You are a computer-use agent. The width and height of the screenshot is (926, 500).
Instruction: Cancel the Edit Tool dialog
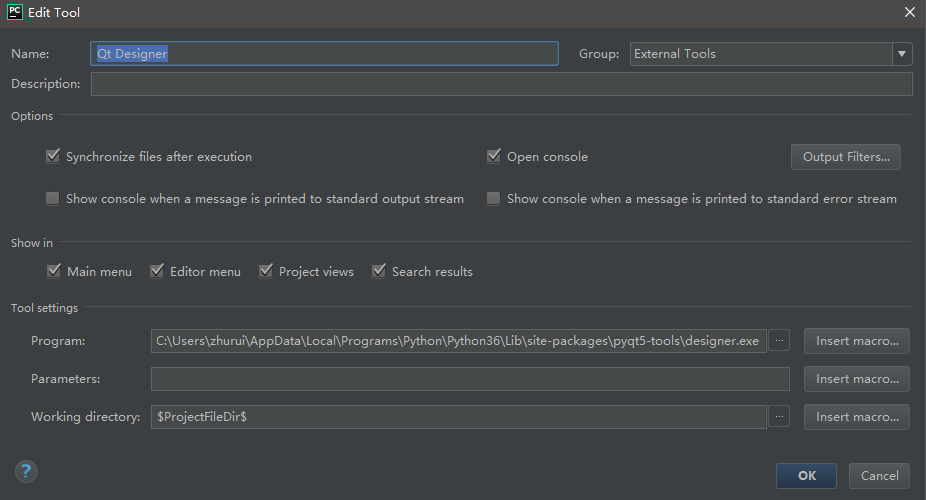coord(879,476)
